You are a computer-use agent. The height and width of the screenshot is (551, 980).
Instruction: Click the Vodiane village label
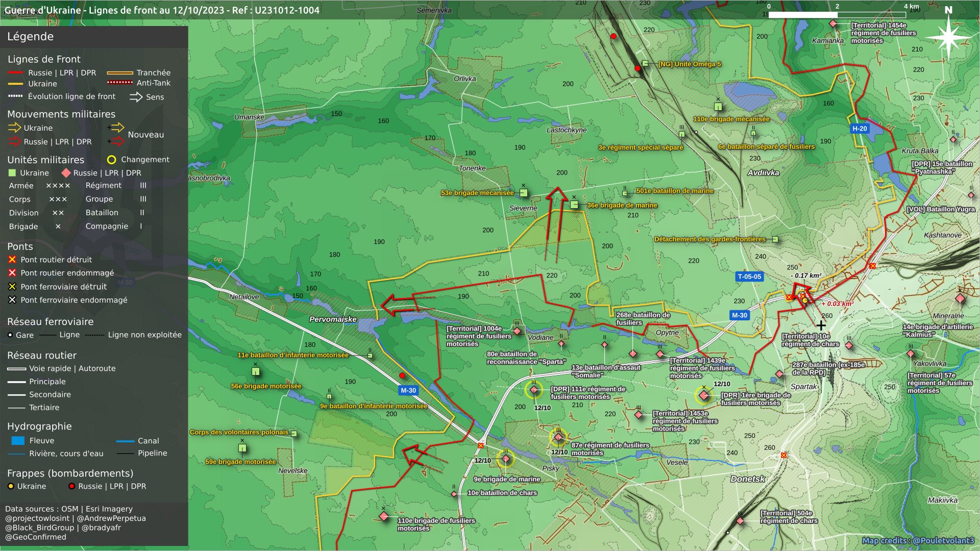click(541, 338)
